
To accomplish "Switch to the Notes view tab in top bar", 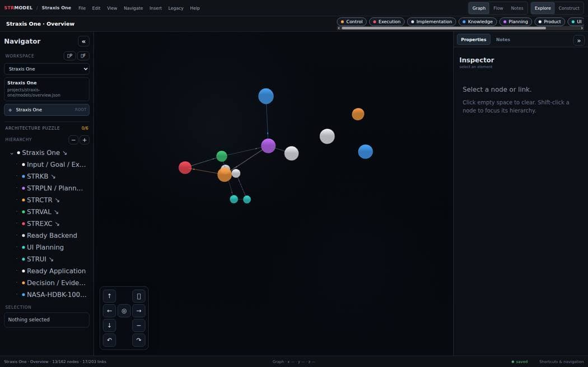I will click(x=517, y=8).
